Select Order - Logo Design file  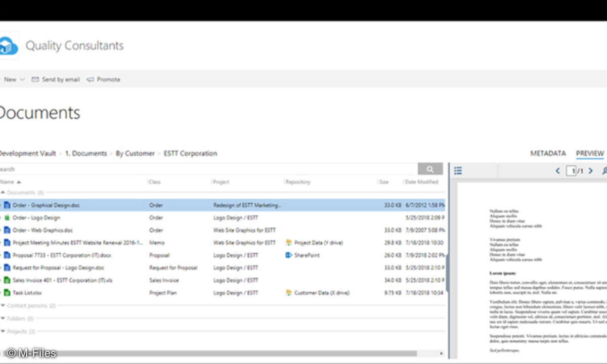pos(36,218)
